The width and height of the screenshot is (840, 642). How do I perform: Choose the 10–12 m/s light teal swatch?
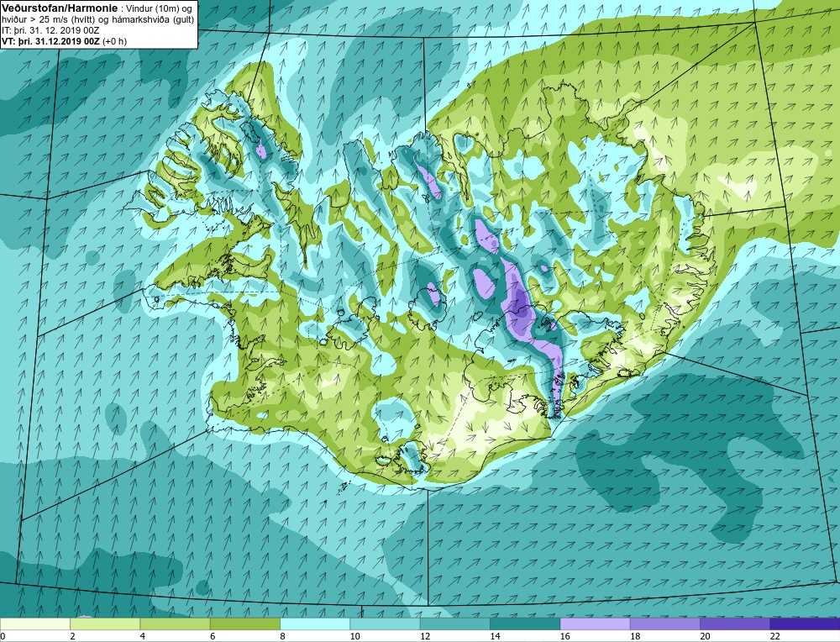pos(386,624)
